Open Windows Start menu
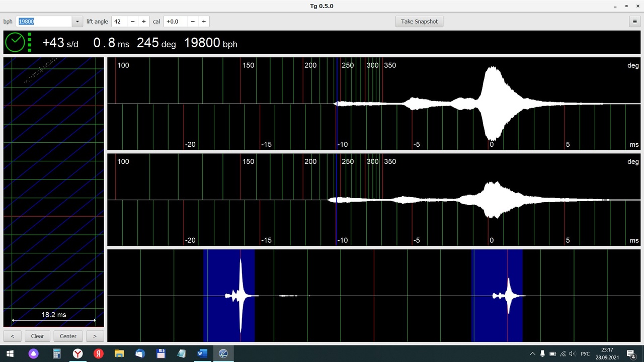 (x=10, y=353)
